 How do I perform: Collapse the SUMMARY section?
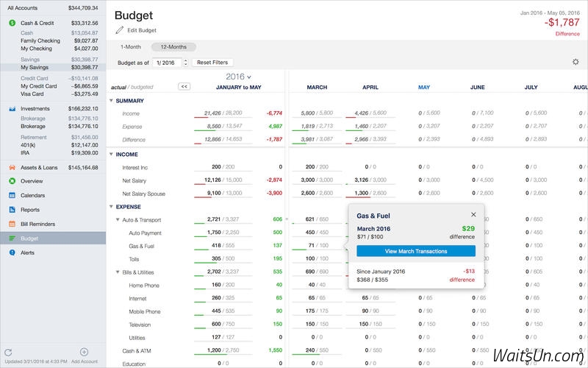(x=111, y=101)
